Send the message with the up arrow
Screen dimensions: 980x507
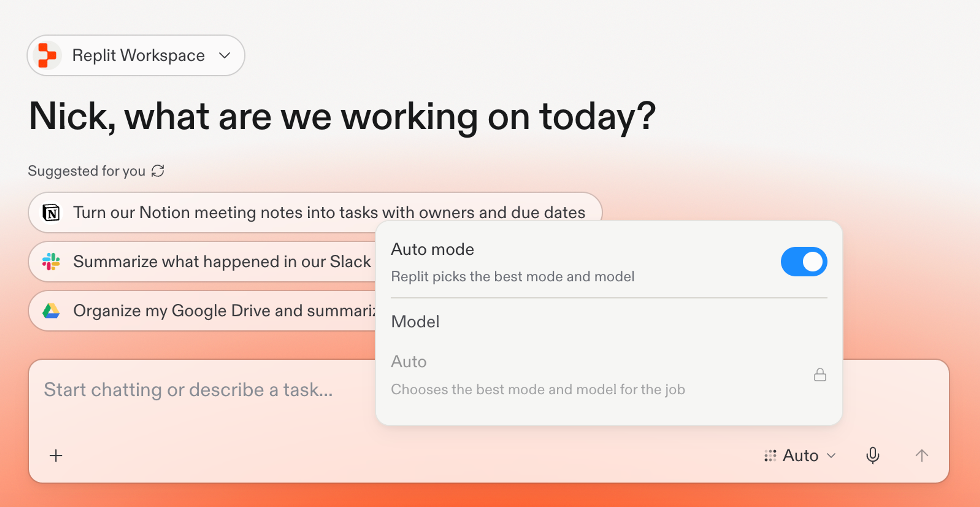pos(921,456)
